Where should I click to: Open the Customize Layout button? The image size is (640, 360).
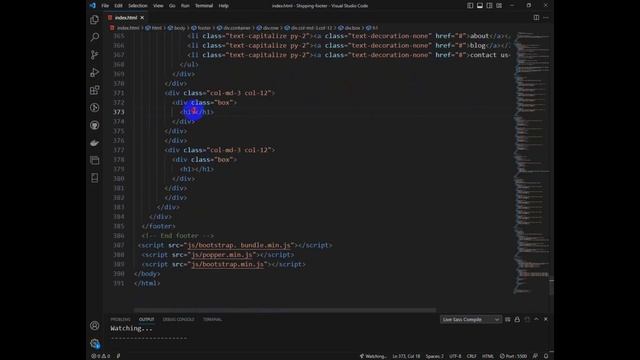pos(499,6)
